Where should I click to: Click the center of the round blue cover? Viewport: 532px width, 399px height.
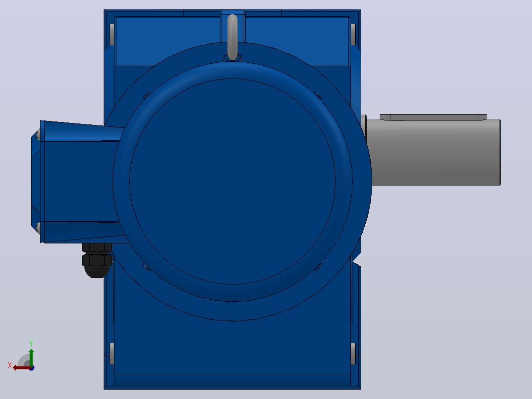233,181
